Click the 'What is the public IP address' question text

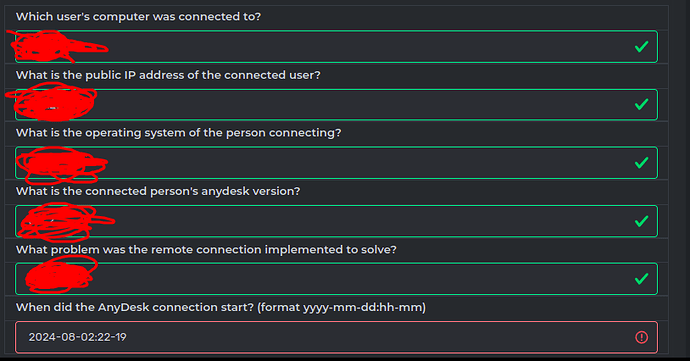coord(168,75)
